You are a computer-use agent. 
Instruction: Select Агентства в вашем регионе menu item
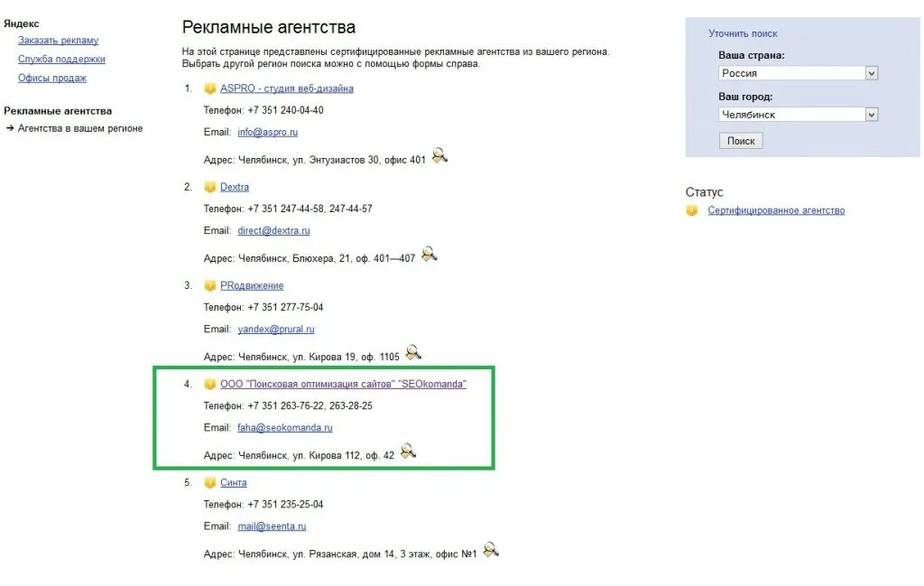80,128
